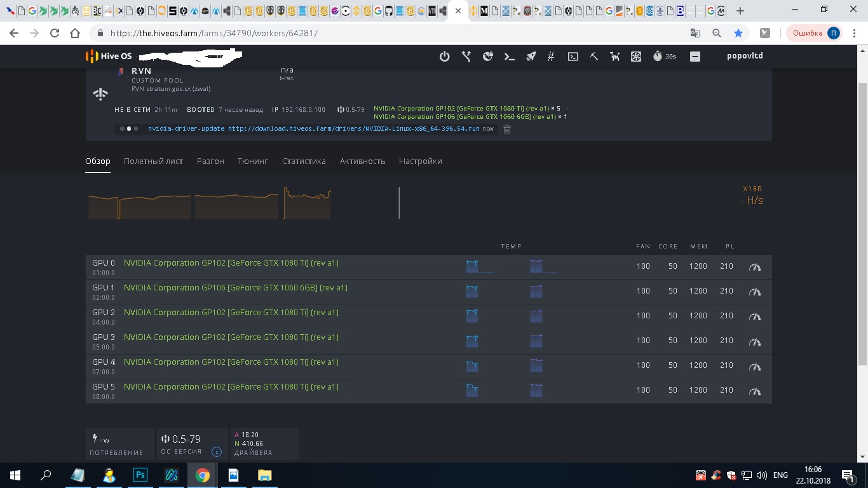The height and width of the screenshot is (488, 868).
Task: Open the Полетный лист tab
Action: pos(153,161)
